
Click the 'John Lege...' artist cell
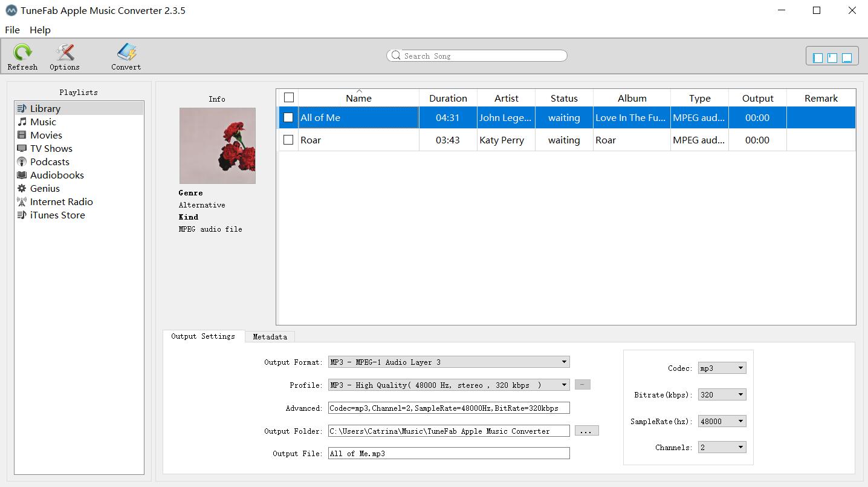[506, 117]
